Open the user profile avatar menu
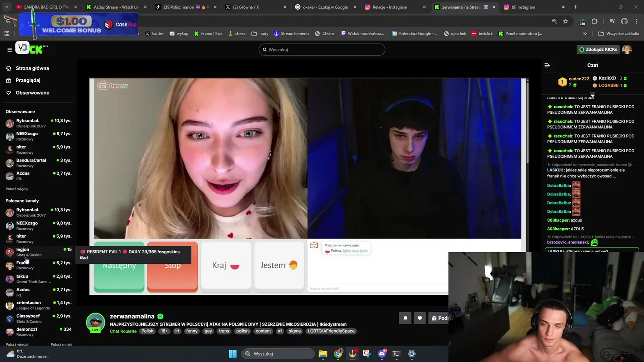This screenshot has width=644, height=362. pos(627,49)
